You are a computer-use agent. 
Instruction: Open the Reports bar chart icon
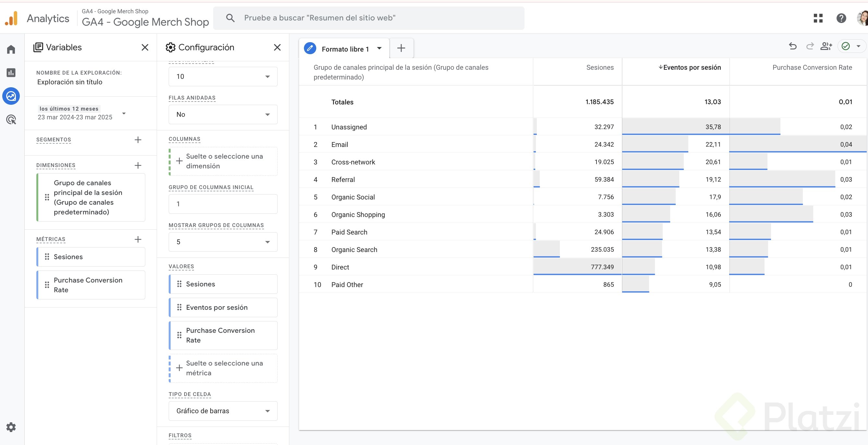click(x=11, y=73)
